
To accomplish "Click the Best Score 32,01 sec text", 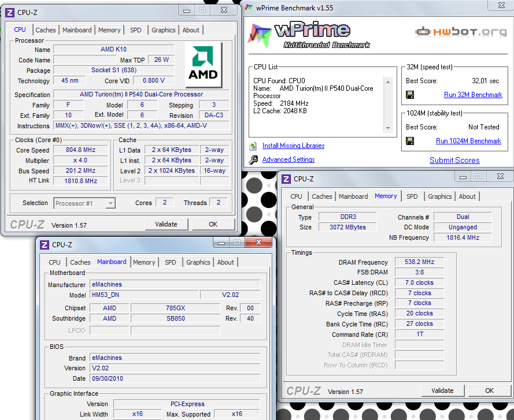I will pos(486,81).
